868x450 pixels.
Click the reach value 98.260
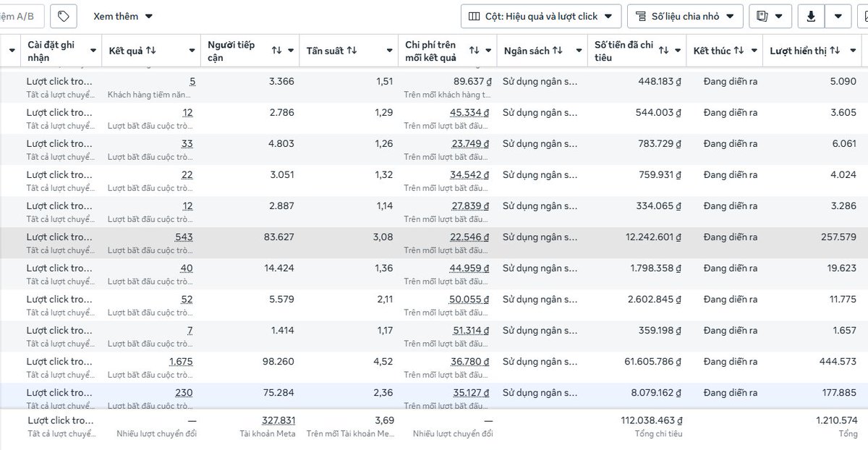tap(278, 362)
